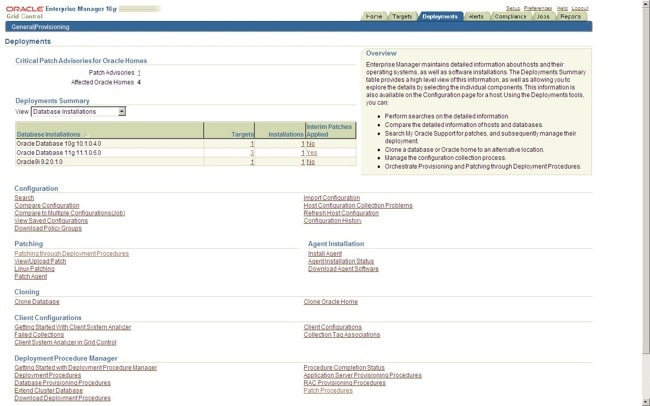The width and height of the screenshot is (650, 406).
Task: Open Application Server Provisioning Procedures
Action: click(x=363, y=375)
